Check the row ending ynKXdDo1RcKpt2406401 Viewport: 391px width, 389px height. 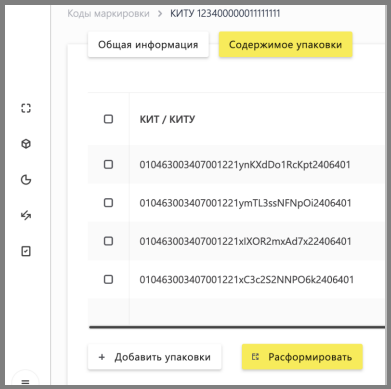click(x=108, y=164)
